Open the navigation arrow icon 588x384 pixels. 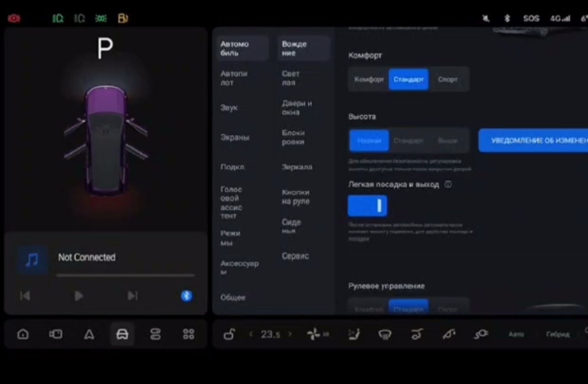click(89, 334)
